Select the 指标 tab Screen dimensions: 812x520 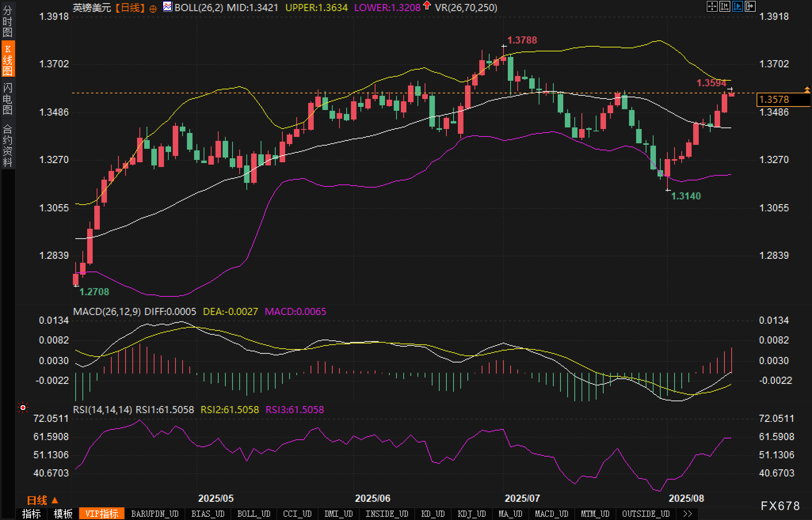pos(31,514)
